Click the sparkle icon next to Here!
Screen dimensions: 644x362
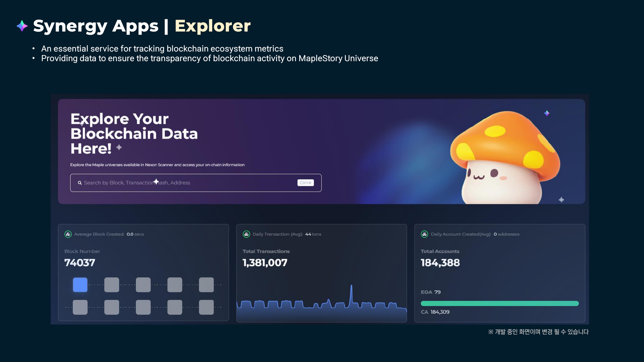pos(119,147)
